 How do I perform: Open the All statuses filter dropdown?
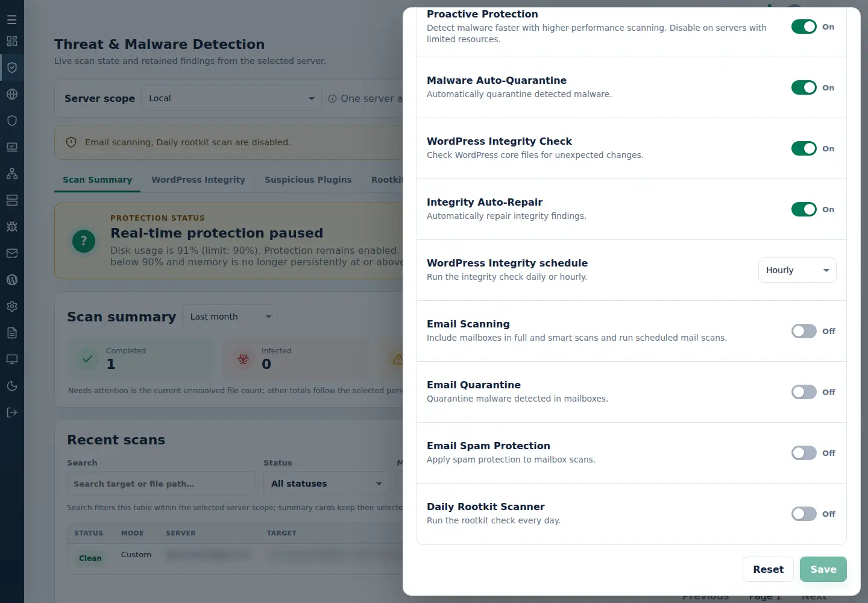pos(326,484)
